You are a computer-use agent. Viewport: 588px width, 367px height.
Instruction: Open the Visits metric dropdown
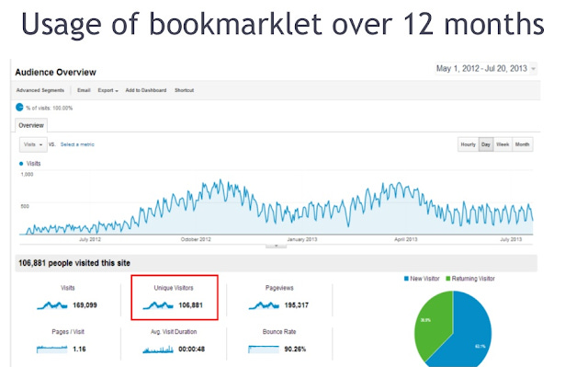(33, 144)
